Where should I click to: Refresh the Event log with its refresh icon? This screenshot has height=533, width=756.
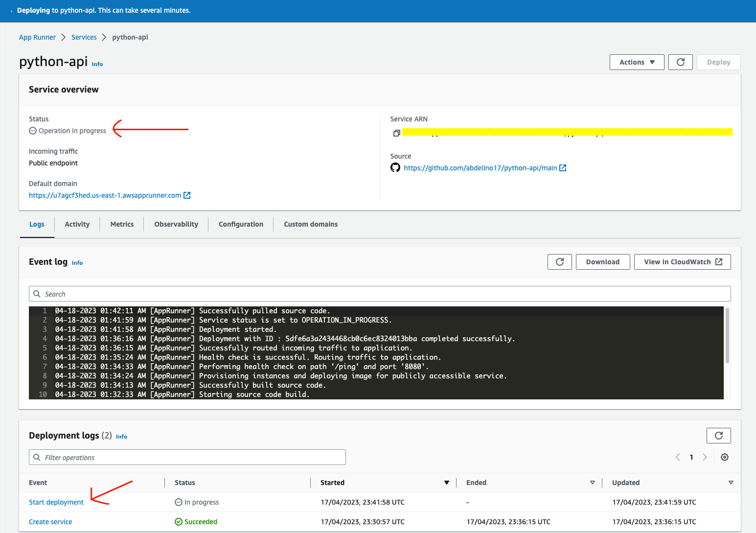click(x=559, y=262)
